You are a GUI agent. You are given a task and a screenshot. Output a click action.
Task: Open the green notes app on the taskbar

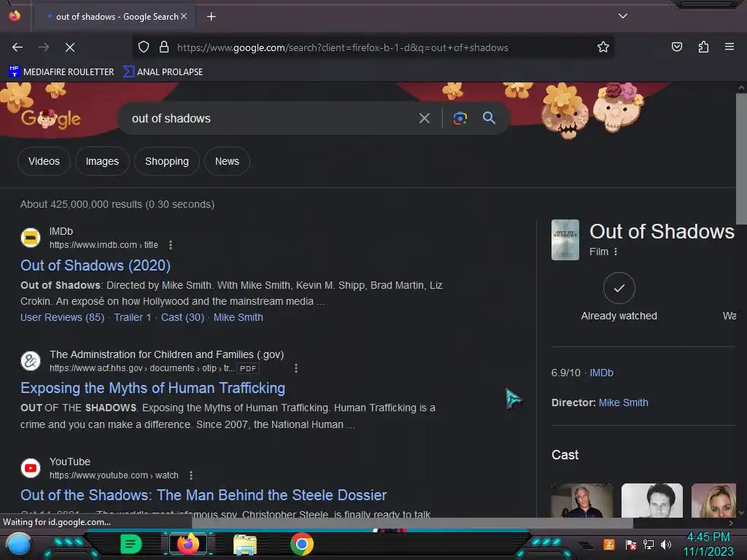tap(131, 544)
